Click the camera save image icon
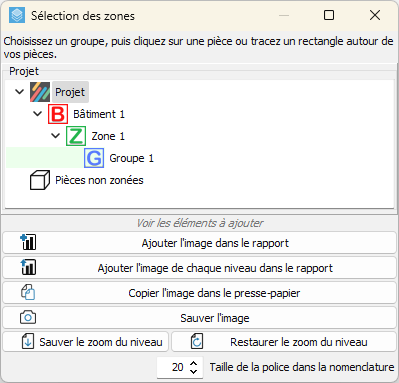The height and width of the screenshot is (383, 399). pyautogui.click(x=28, y=317)
